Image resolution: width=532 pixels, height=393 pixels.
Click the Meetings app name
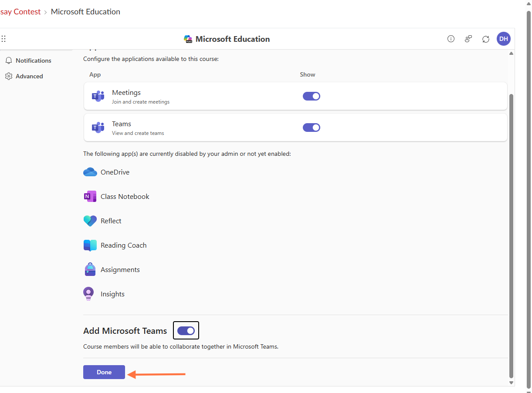pyautogui.click(x=126, y=93)
